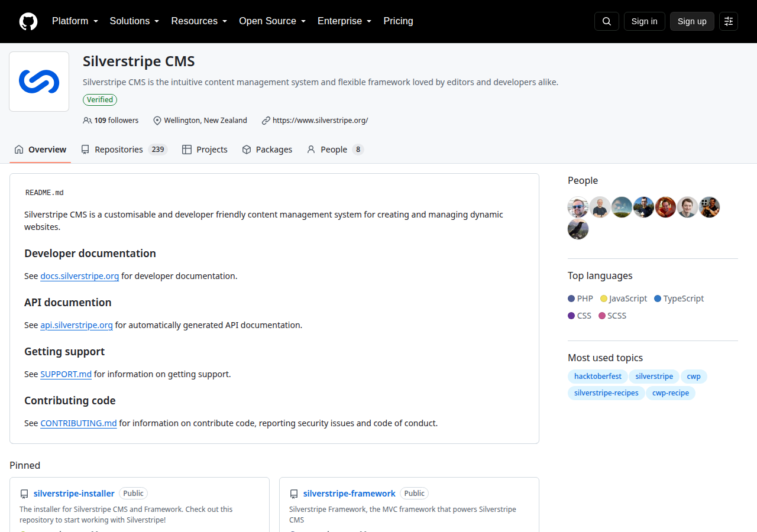Select the cwp-recipe topic tag
757x532 pixels.
point(671,393)
